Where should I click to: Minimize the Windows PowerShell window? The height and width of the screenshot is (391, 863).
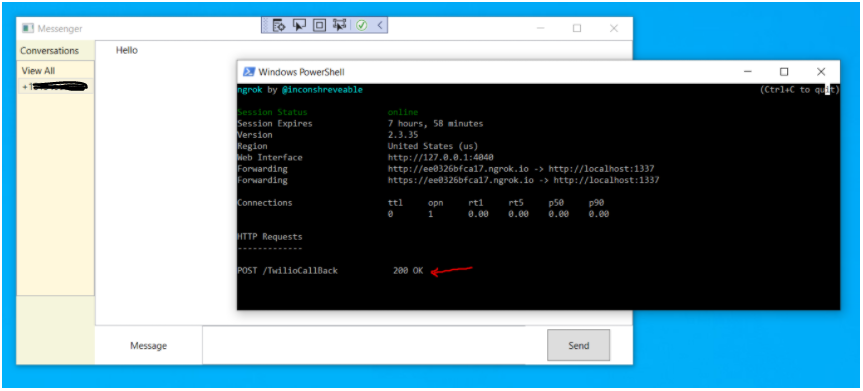point(747,72)
